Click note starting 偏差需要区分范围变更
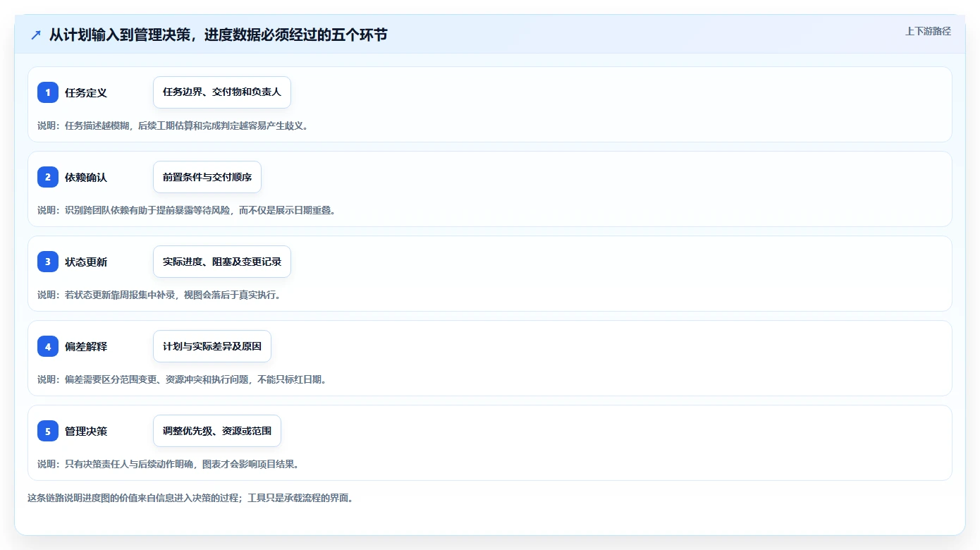The height and width of the screenshot is (550, 980). 182,379
